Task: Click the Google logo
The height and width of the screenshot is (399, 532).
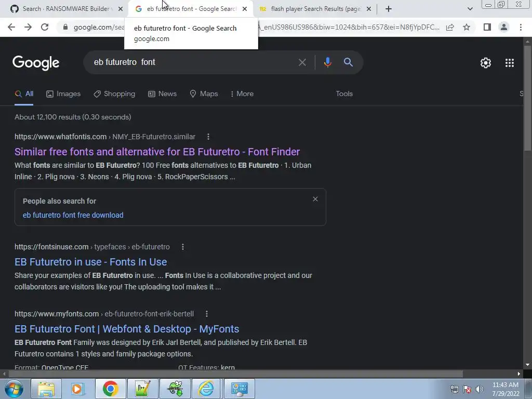Action: 36,63
